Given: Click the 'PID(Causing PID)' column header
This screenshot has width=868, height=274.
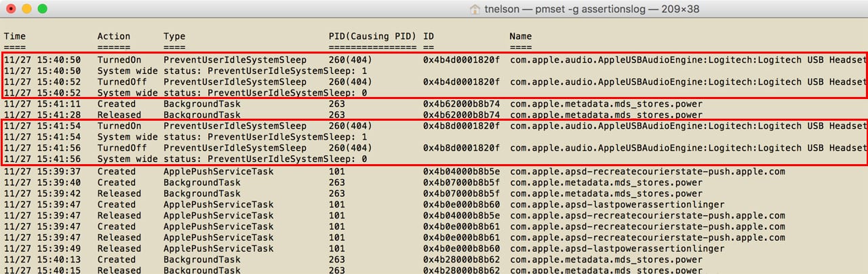Looking at the screenshot, I should click(x=372, y=37).
